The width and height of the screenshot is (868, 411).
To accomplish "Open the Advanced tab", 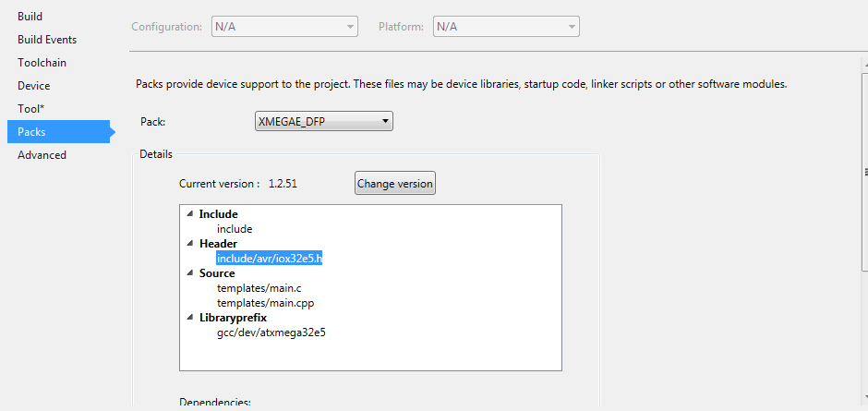I will (x=42, y=155).
